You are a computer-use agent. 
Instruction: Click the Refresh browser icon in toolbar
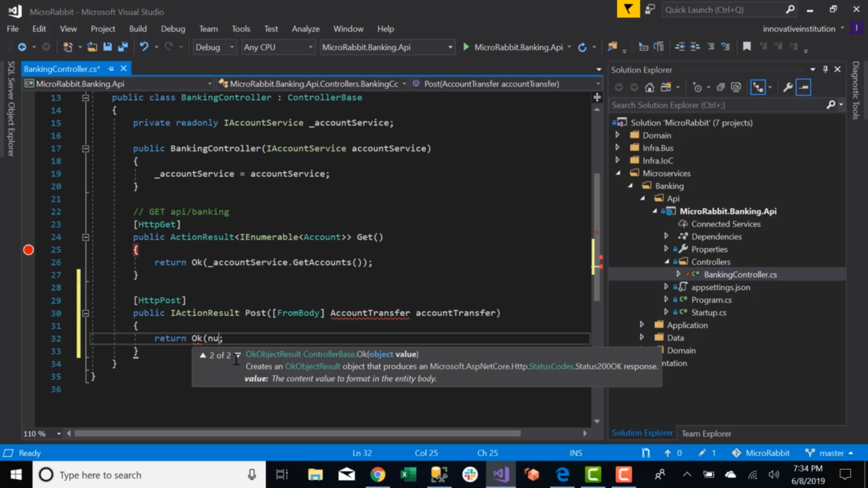pos(582,47)
